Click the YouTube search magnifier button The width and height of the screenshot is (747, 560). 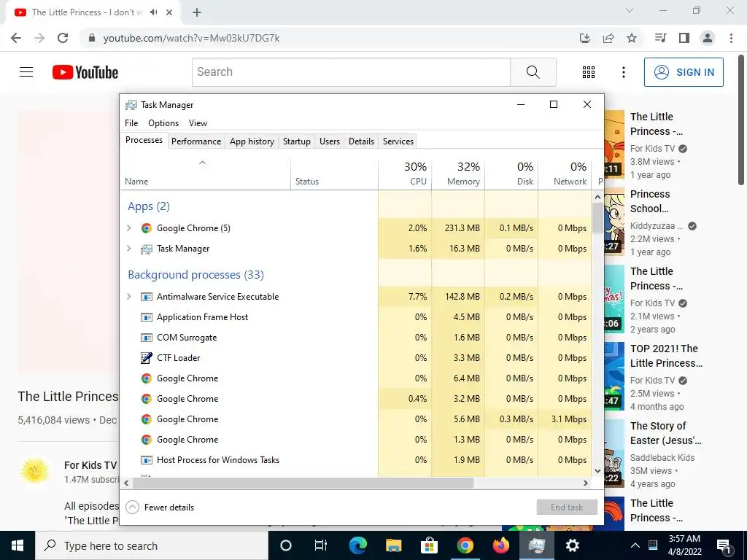pos(533,72)
